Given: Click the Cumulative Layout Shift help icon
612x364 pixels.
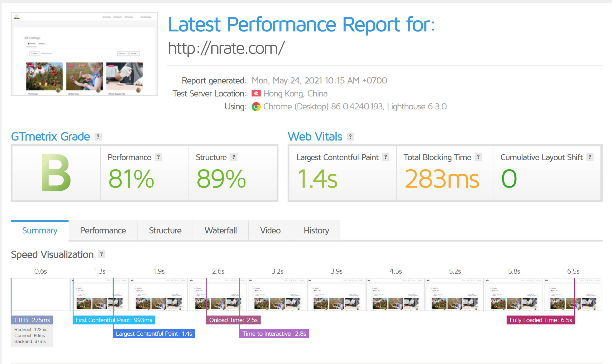Looking at the screenshot, I should 590,157.
